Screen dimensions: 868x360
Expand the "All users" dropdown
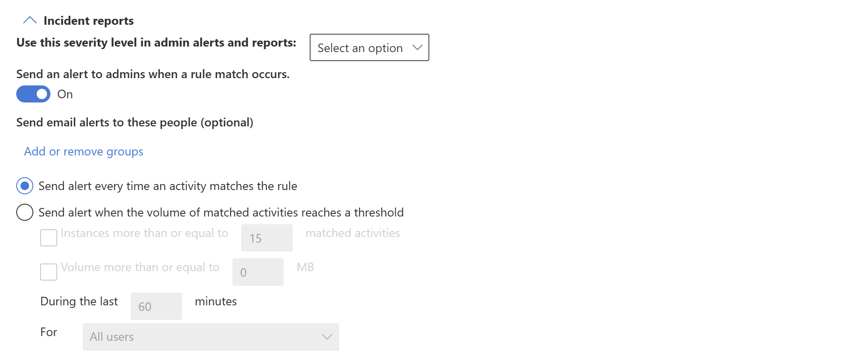click(x=211, y=337)
